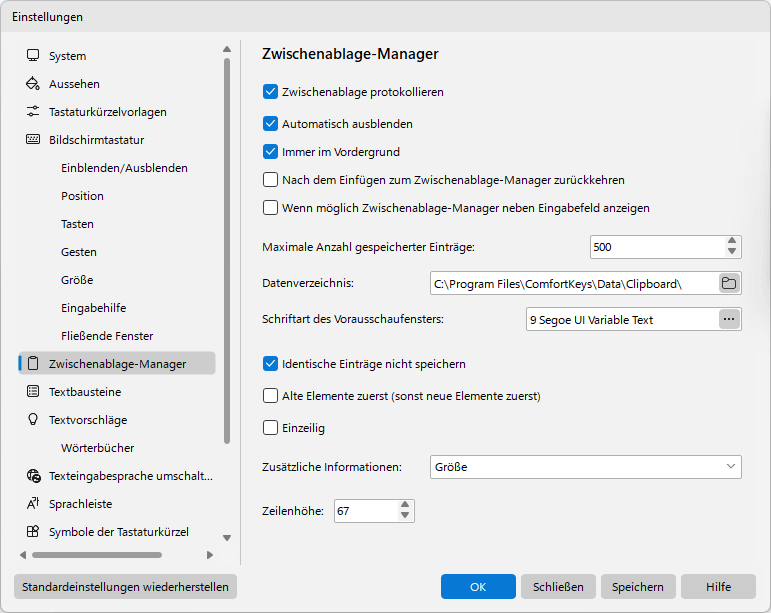Image resolution: width=771 pixels, height=613 pixels.
Task: Go to Tastaturkürzelvorlagen section
Action: click(x=108, y=112)
